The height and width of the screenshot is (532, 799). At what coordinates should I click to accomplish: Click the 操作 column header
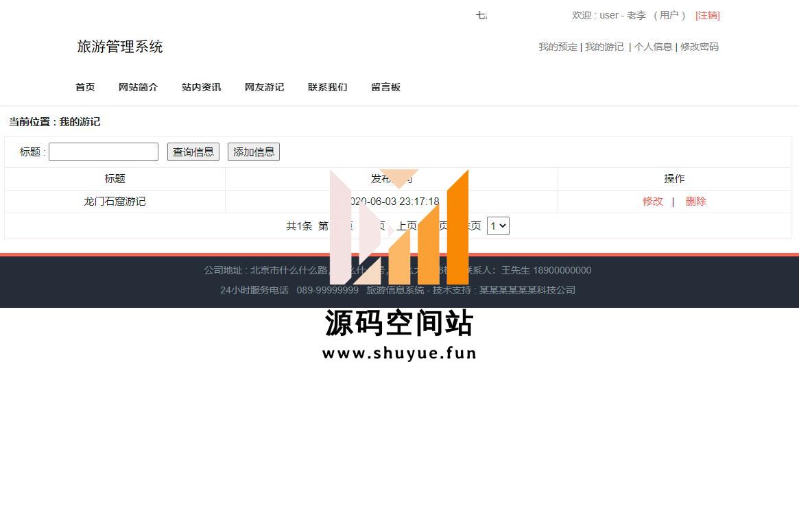click(x=674, y=179)
